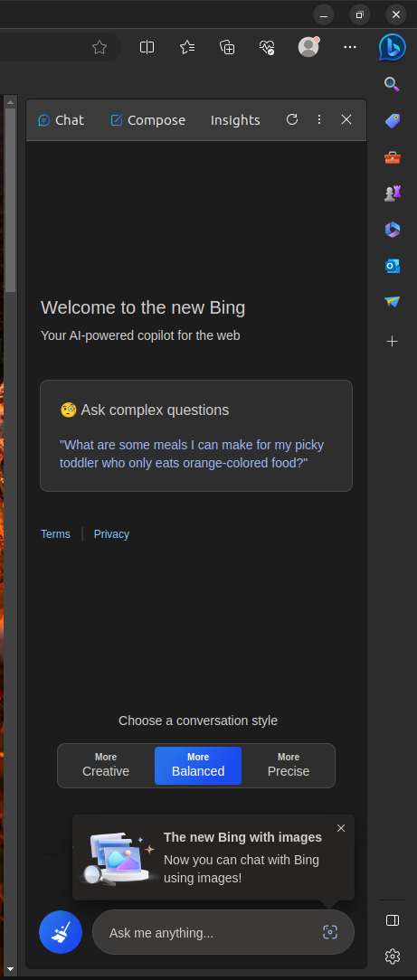Open the Terms link
Image resolution: width=417 pixels, height=980 pixels.
click(56, 533)
